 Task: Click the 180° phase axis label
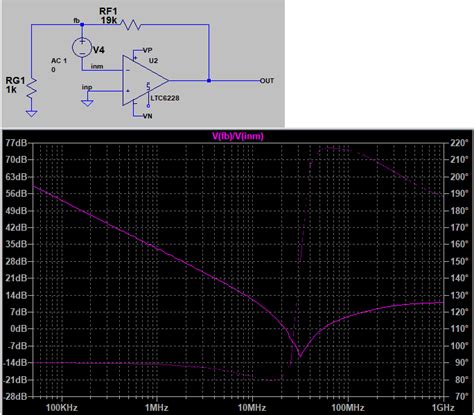[x=459, y=210]
